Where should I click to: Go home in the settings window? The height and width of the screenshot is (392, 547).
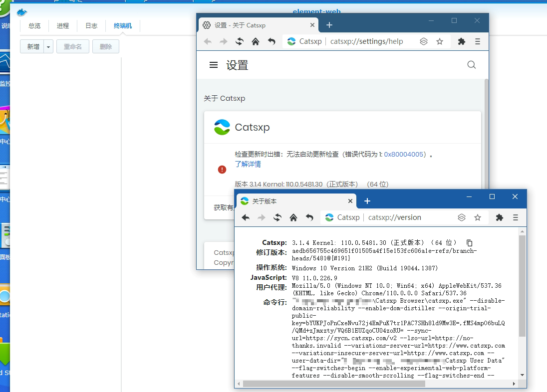point(256,41)
